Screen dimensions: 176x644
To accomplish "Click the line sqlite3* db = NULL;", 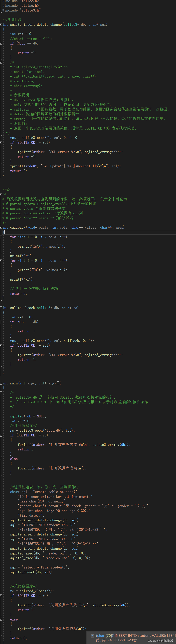I will pos(28,416).
